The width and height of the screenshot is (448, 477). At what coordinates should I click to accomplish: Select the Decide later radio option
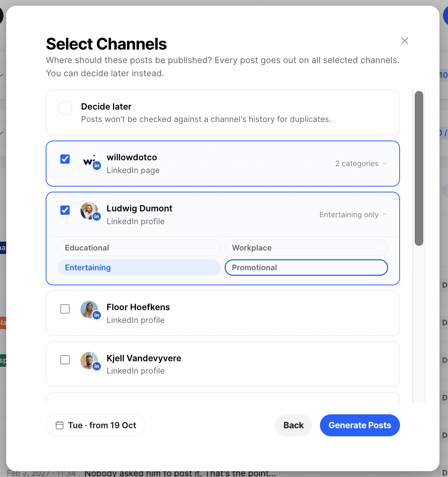coord(65,108)
